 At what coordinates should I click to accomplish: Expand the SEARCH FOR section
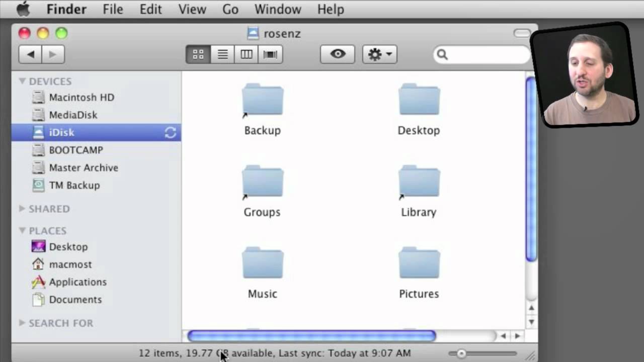22,323
